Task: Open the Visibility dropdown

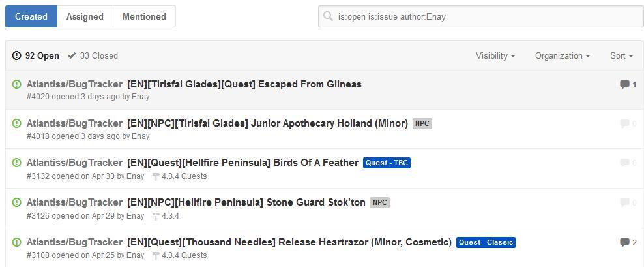Action: pyautogui.click(x=495, y=55)
